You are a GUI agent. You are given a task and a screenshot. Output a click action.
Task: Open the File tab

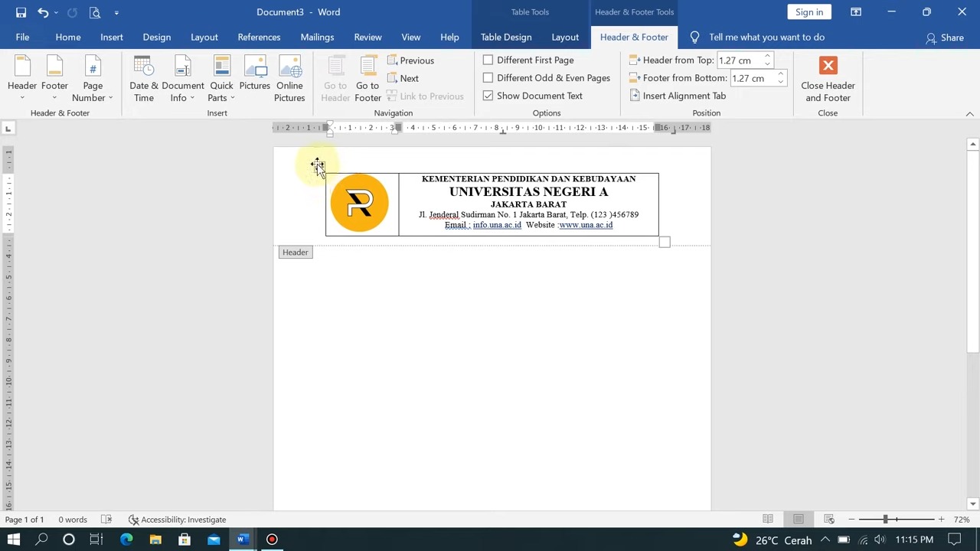click(x=22, y=37)
